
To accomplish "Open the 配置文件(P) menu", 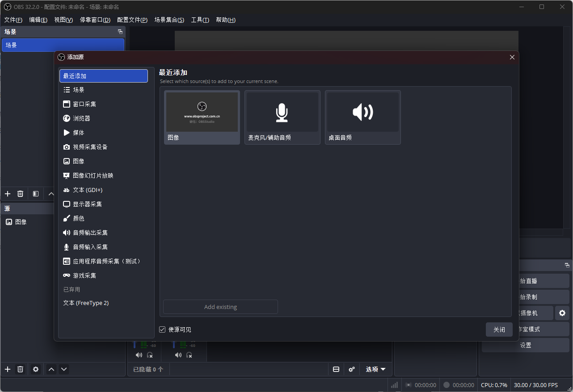I will 132,20.
